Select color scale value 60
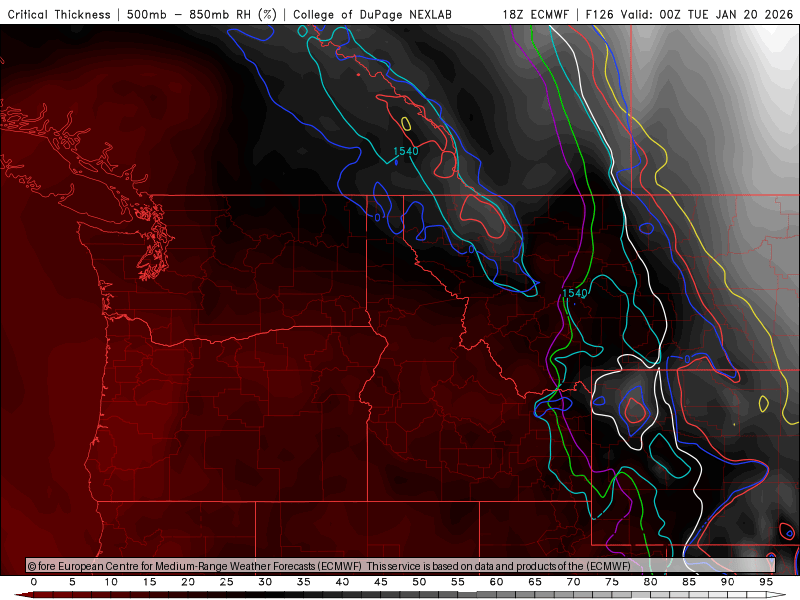Image resolution: width=800 pixels, height=600 pixels. coord(496,582)
